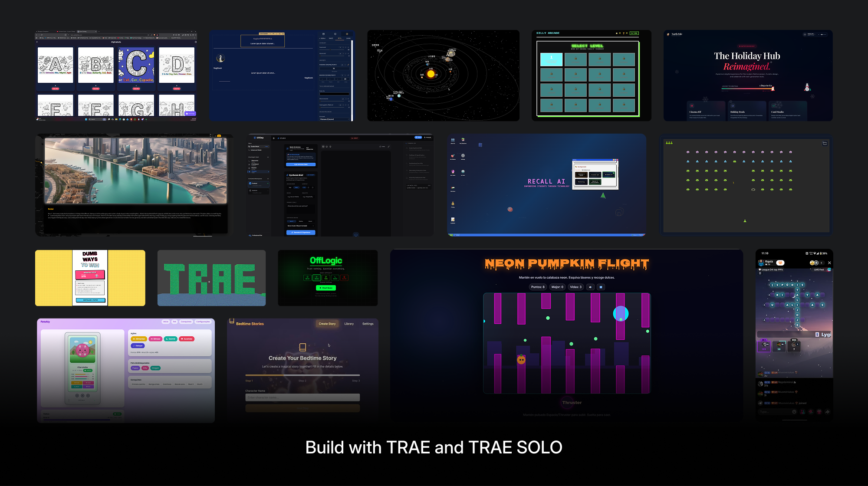The width and height of the screenshot is (868, 486).
Task: Open letter C coloring card in Alphabets thumbnail
Action: (x=136, y=65)
